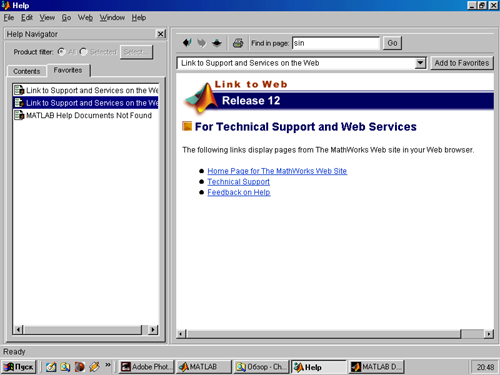Screen dimensions: 500x375
Task: Open the Window menu
Action: (112, 18)
